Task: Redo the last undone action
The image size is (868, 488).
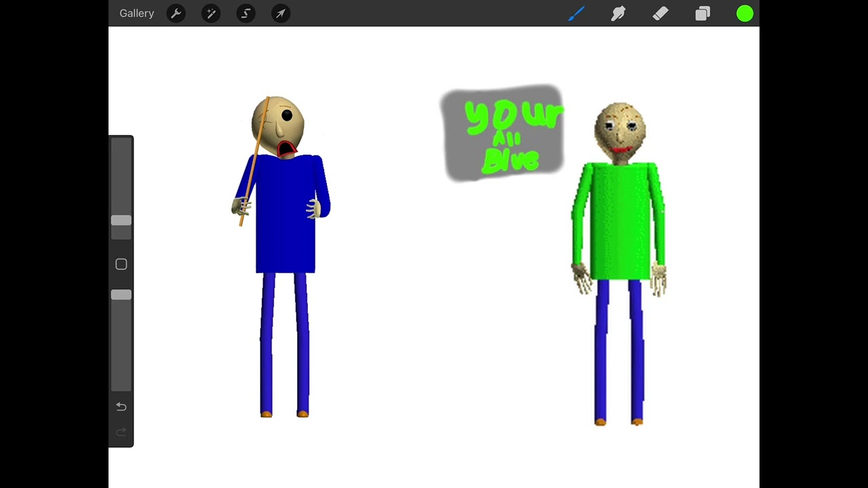Action: tap(121, 432)
